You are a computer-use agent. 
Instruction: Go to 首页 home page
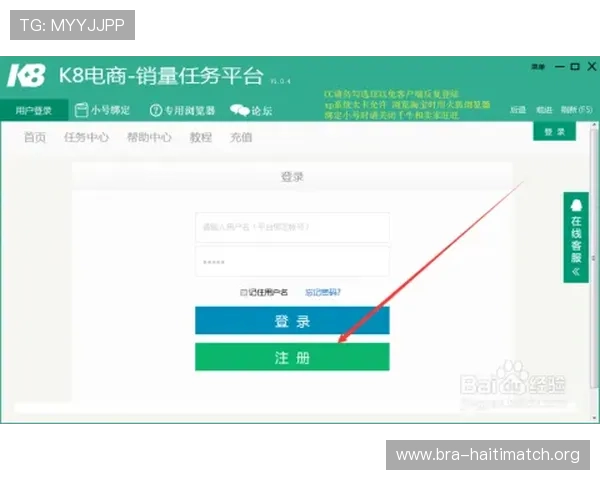coord(35,137)
